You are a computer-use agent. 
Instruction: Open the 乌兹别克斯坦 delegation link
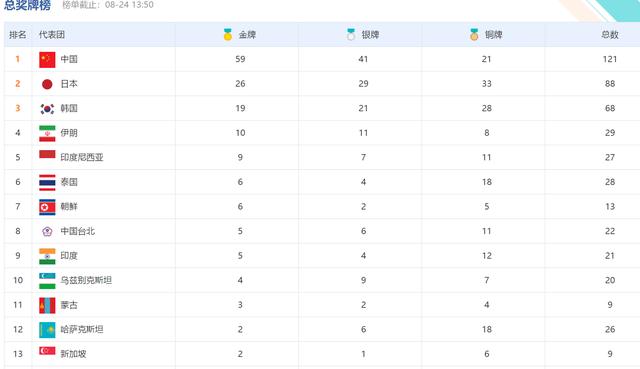pyautogui.click(x=86, y=280)
